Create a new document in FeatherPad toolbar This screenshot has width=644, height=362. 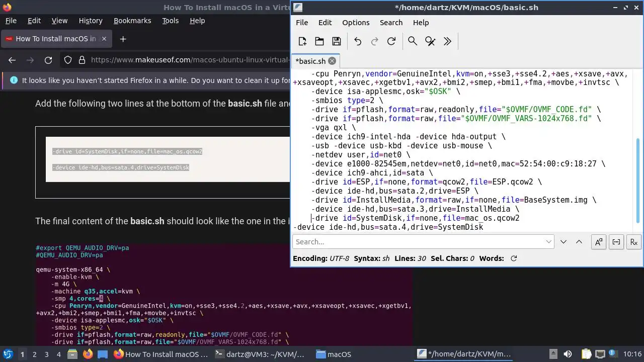point(302,41)
